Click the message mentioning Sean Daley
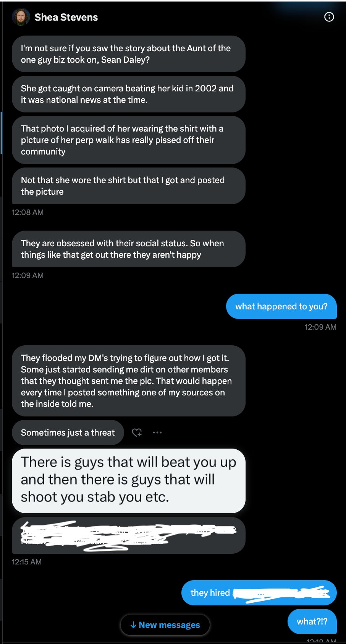The width and height of the screenshot is (346, 644). pos(128,54)
